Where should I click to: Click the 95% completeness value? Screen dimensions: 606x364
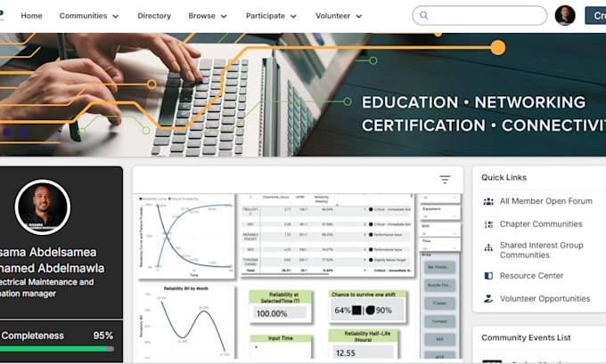[x=102, y=336]
